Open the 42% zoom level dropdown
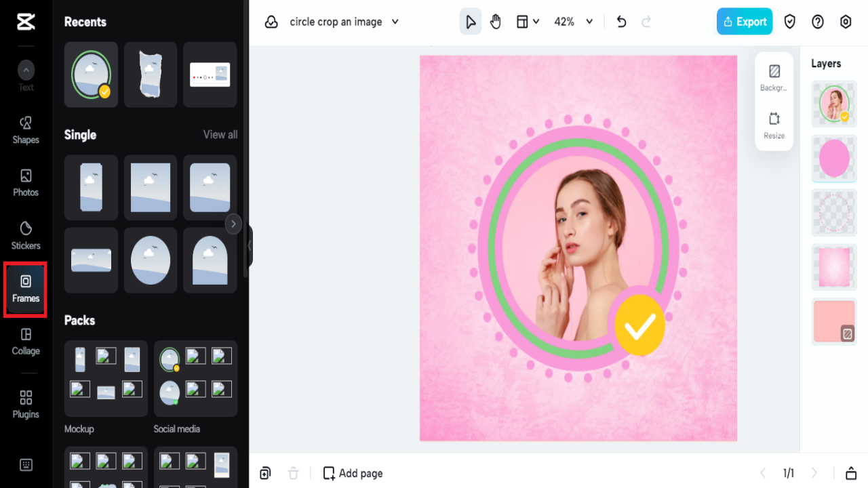Image resolution: width=868 pixels, height=488 pixels. [x=574, y=22]
